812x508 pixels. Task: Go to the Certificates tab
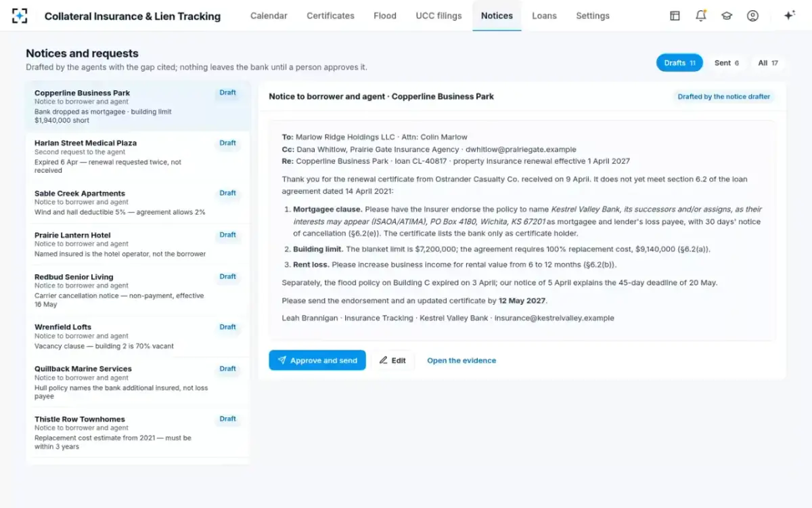tap(330, 16)
